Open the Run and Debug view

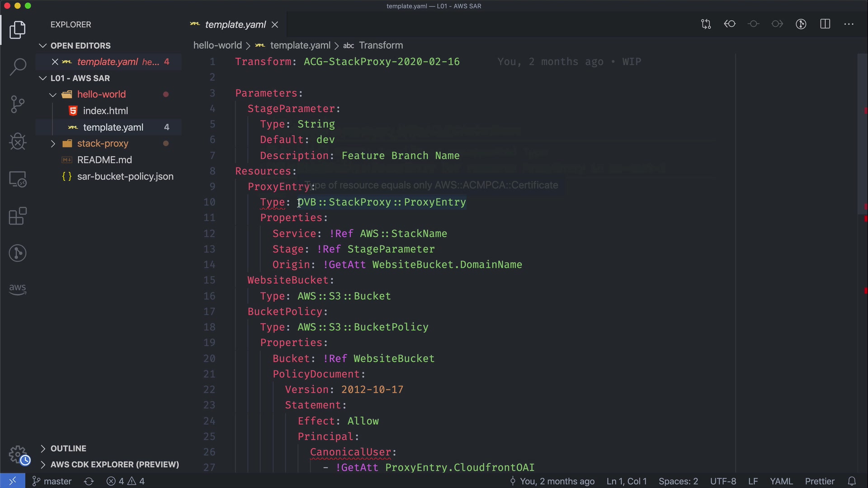18,141
